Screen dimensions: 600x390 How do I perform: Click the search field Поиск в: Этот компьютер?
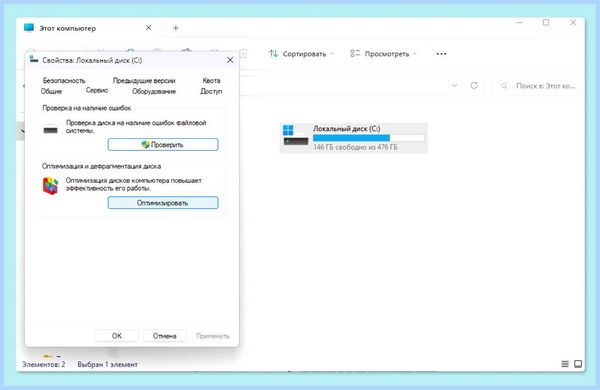(x=536, y=86)
